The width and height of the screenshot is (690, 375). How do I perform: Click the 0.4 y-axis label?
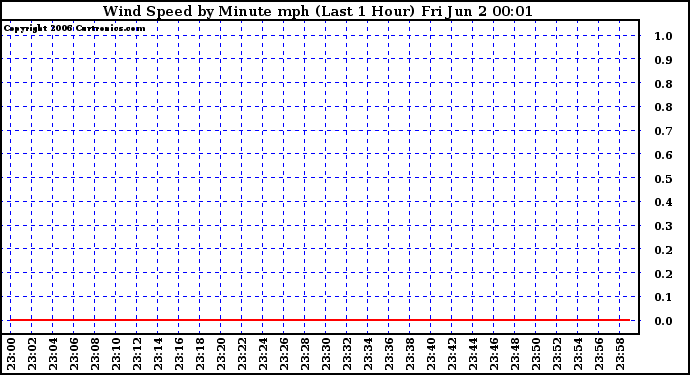tap(663, 202)
